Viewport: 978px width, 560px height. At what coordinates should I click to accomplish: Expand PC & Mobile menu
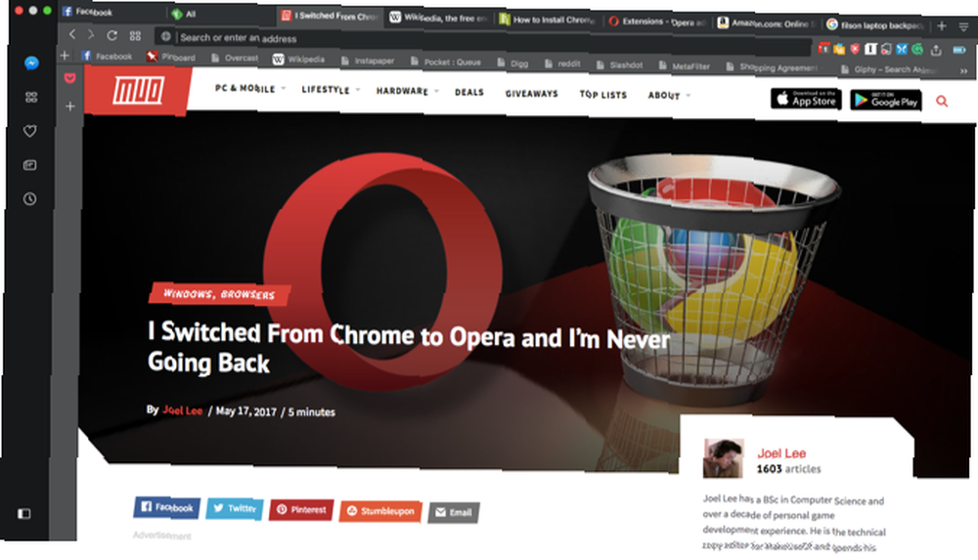pyautogui.click(x=250, y=89)
